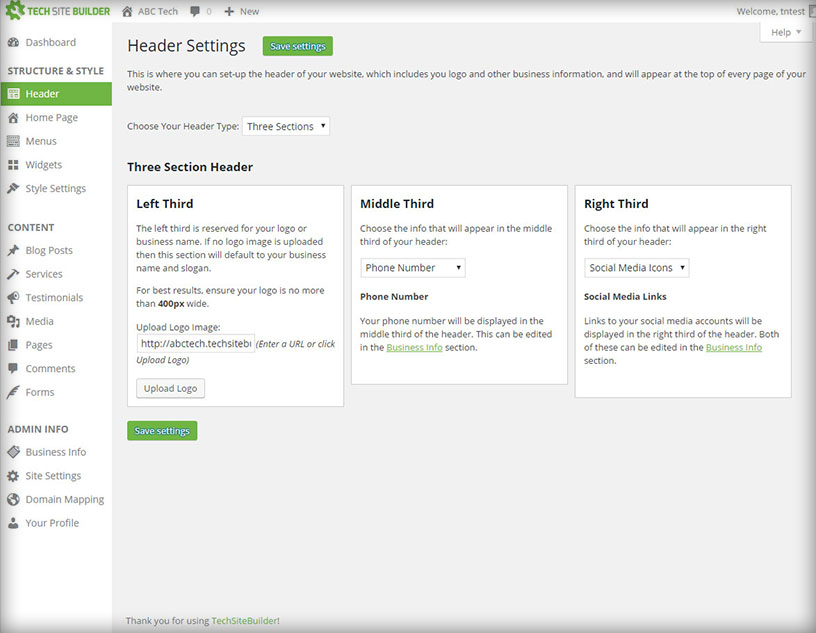Visit ABC Tech from the admin bar

coord(156,11)
